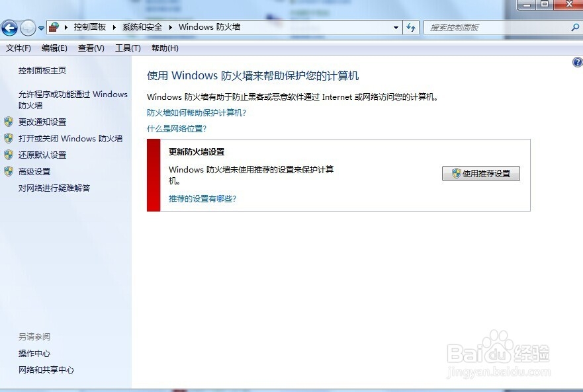
Task: Open the 编辑(E) menu
Action: point(54,48)
